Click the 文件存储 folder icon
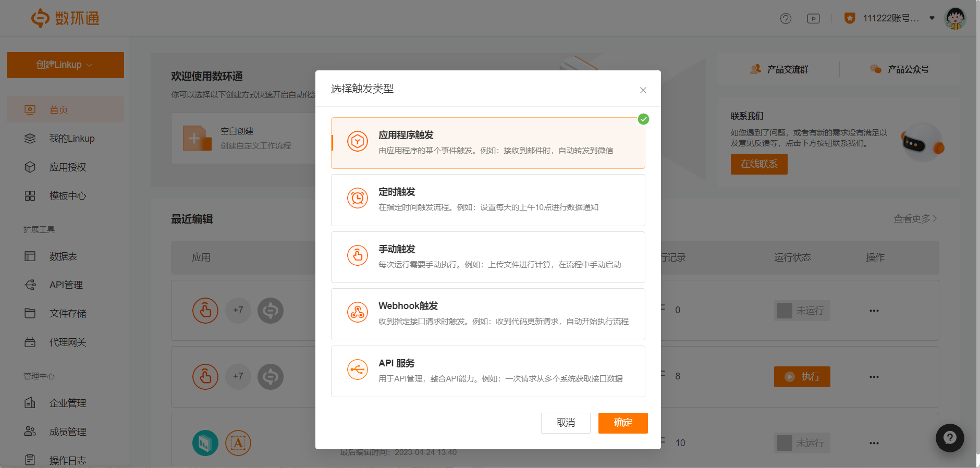 tap(30, 313)
